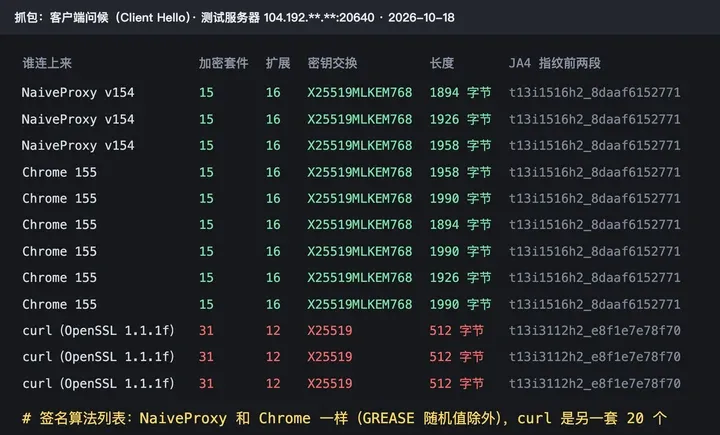Click the 扩展 column header
This screenshot has width=720, height=435.
278,63
